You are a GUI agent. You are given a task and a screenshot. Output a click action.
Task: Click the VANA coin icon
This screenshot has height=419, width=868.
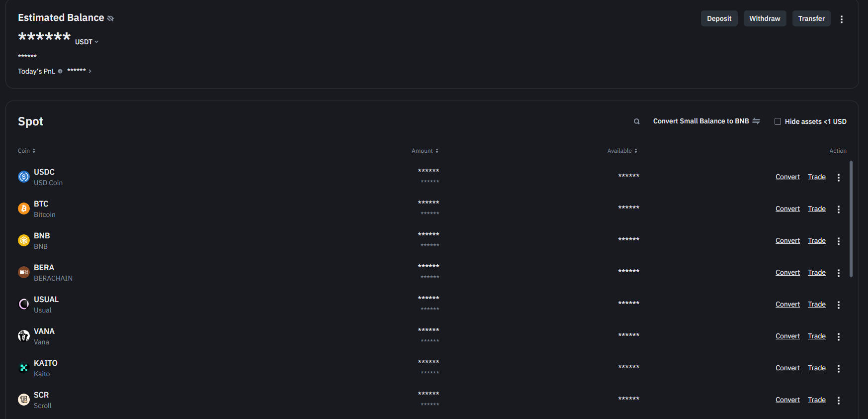click(x=24, y=336)
